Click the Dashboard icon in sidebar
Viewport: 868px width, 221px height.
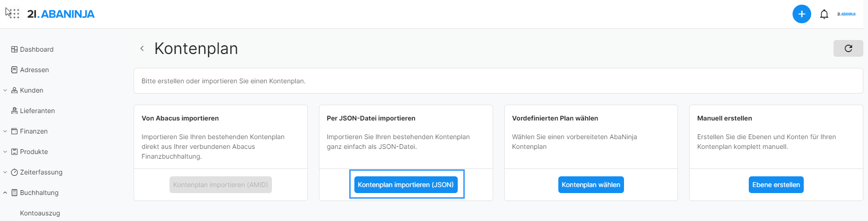click(14, 49)
